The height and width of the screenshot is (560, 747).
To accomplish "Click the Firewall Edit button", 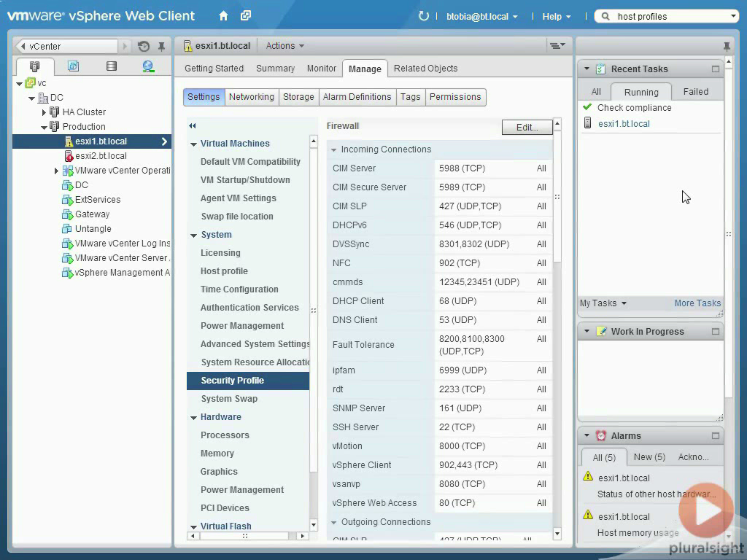I will 527,127.
